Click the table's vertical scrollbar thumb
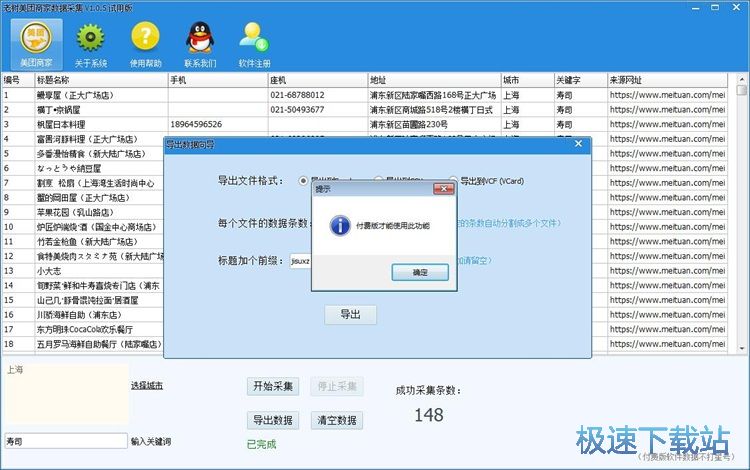The height and width of the screenshot is (470, 750). 742,90
